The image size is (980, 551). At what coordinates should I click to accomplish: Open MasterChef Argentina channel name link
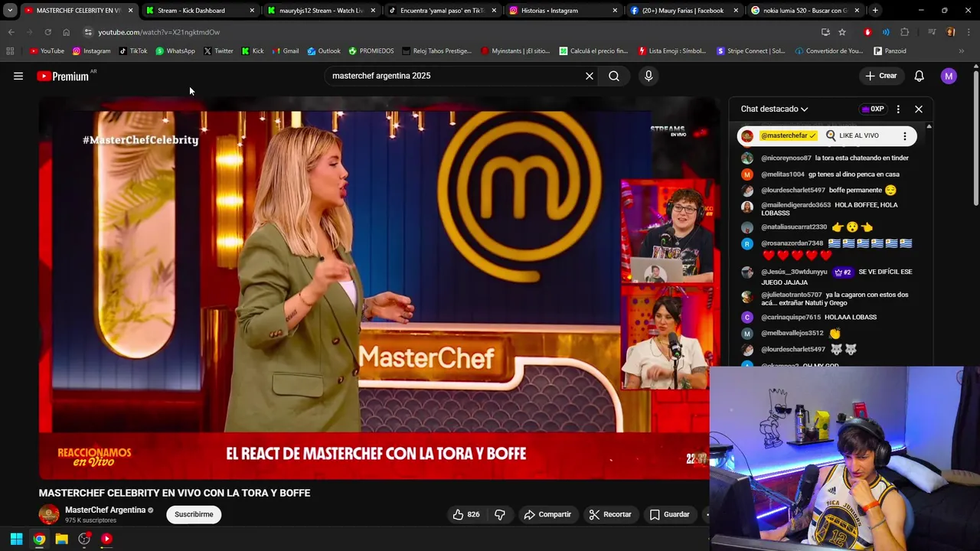point(105,510)
